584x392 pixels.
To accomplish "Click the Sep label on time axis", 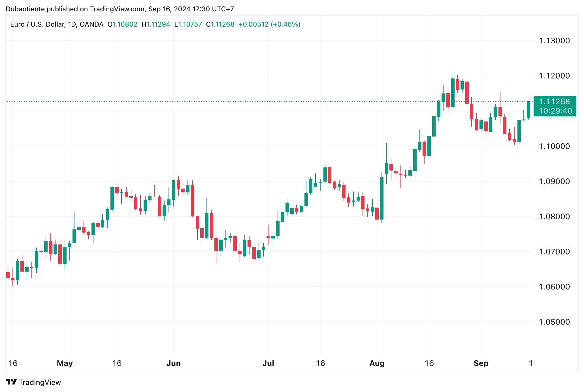I will tap(481, 363).
